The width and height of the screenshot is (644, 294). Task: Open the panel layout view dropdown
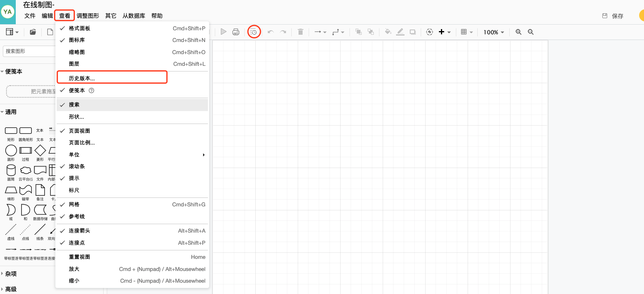(x=12, y=32)
